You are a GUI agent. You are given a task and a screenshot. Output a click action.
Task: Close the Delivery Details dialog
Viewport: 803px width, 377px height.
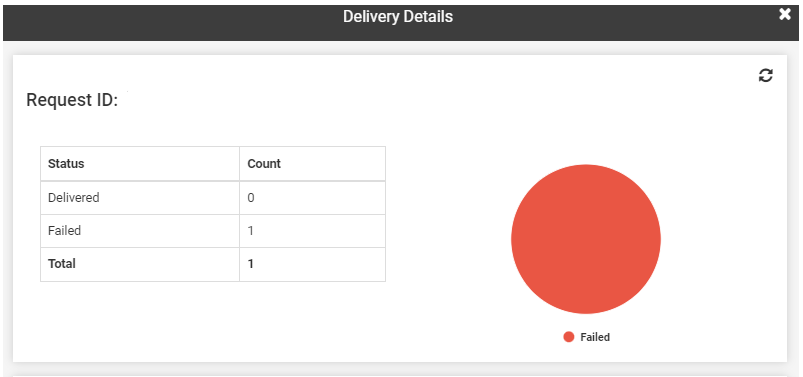click(785, 14)
